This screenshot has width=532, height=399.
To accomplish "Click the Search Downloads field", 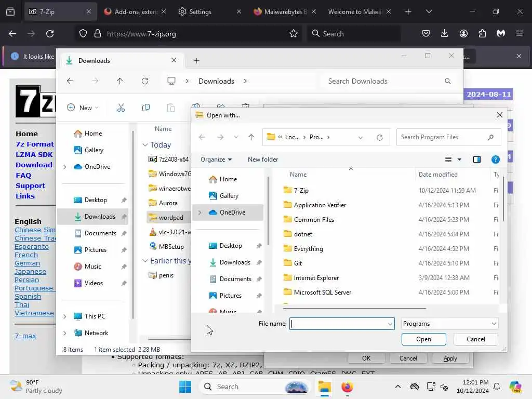I will pos(389,81).
